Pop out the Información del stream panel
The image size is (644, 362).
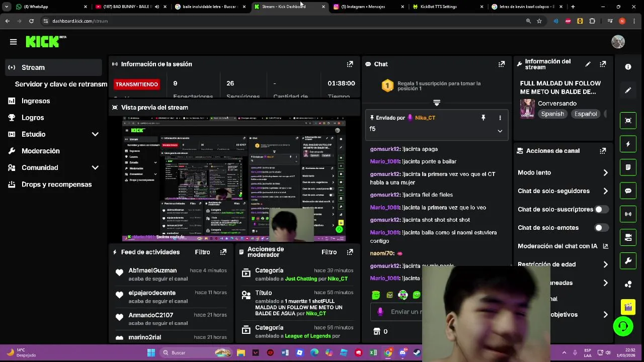603,64
